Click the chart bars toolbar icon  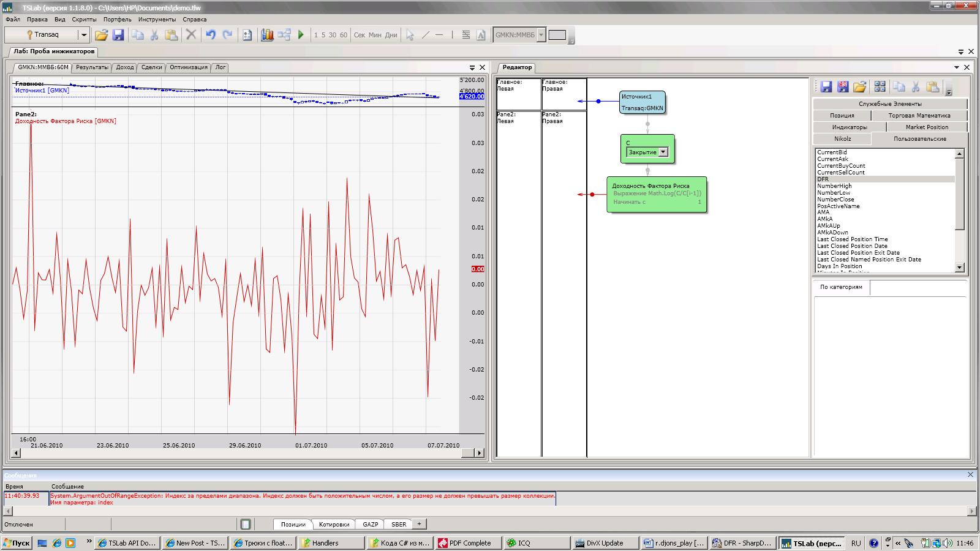point(267,35)
